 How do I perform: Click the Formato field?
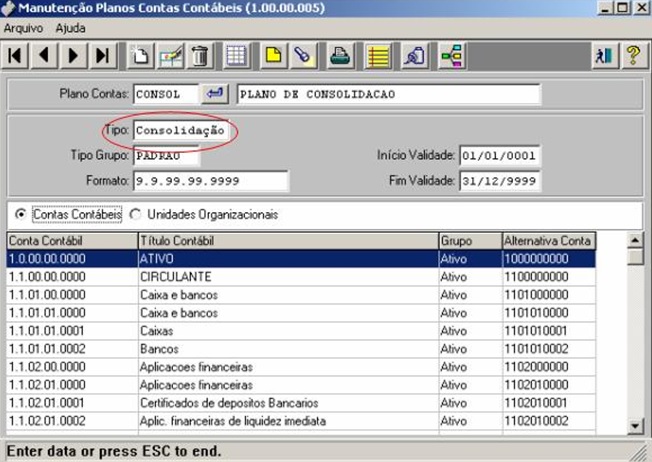[x=211, y=181]
